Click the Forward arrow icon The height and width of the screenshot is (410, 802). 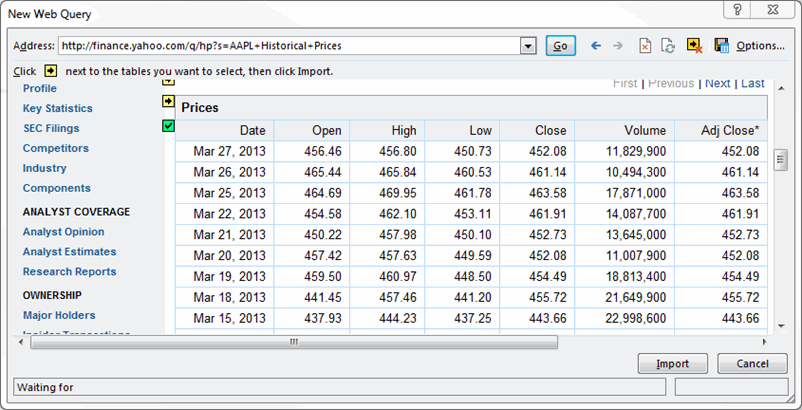tap(618, 46)
